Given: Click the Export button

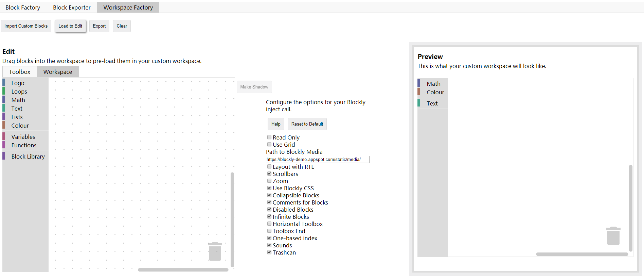Looking at the screenshot, I should pyautogui.click(x=99, y=26).
